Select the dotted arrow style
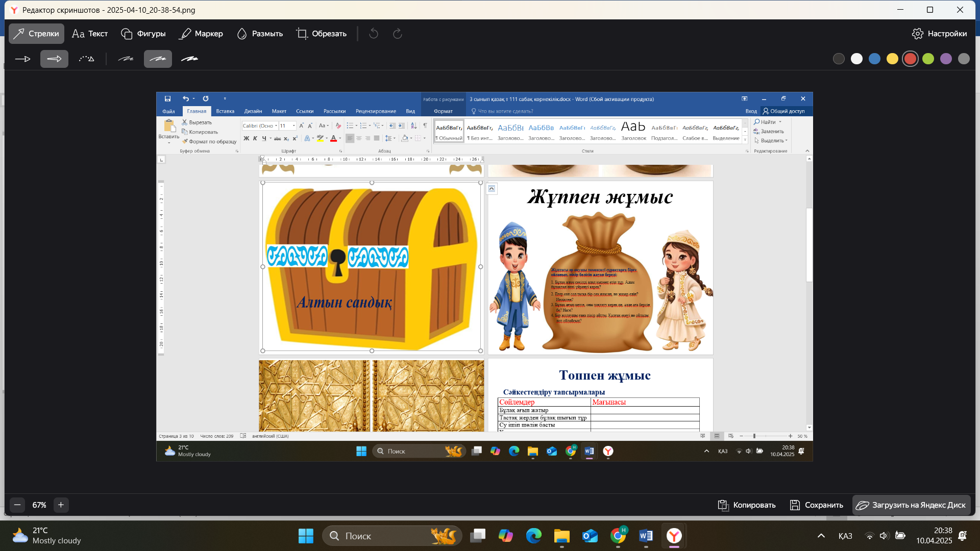 pos(86,59)
